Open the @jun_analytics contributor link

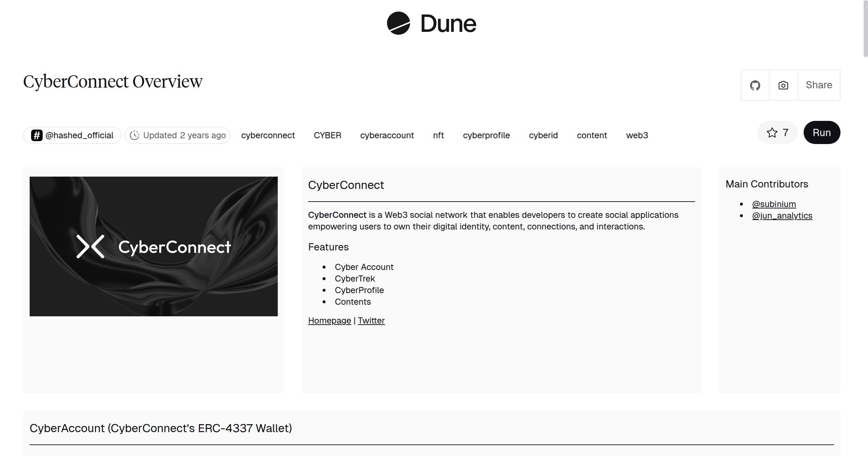coord(782,216)
